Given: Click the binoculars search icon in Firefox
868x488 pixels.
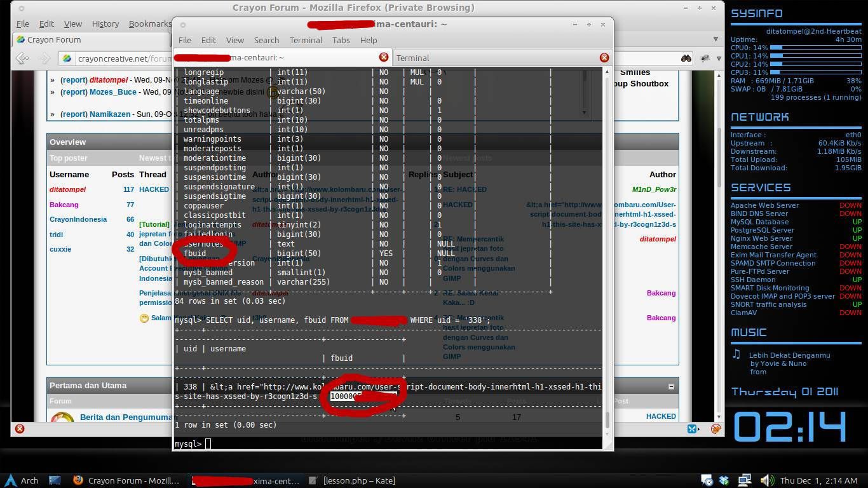Looking at the screenshot, I should [x=686, y=58].
